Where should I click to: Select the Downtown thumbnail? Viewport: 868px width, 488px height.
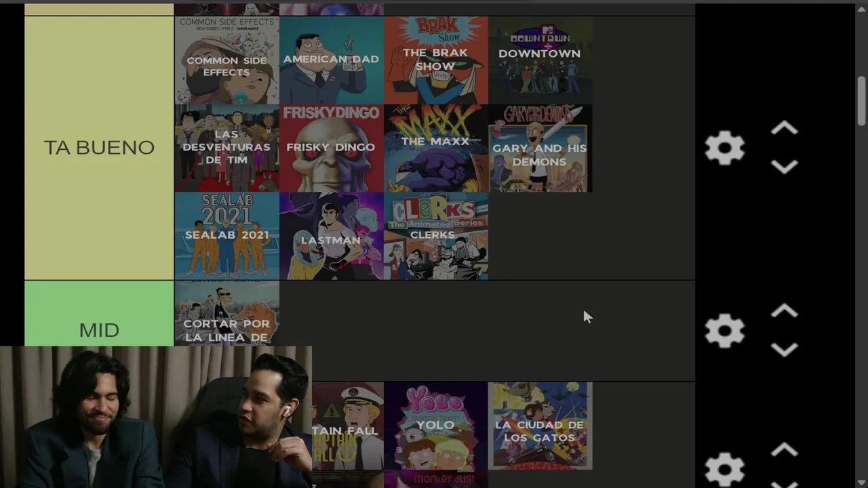pos(540,60)
